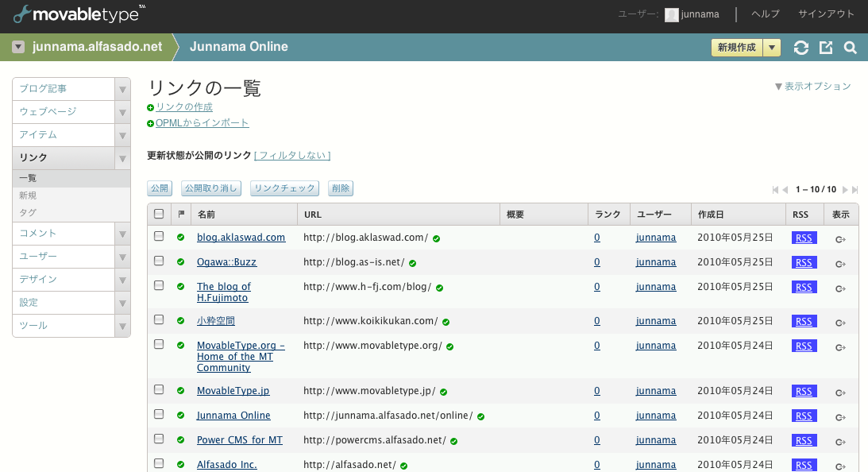Expand the アイテム menu arrow
The width and height of the screenshot is (868, 472).
[122, 136]
